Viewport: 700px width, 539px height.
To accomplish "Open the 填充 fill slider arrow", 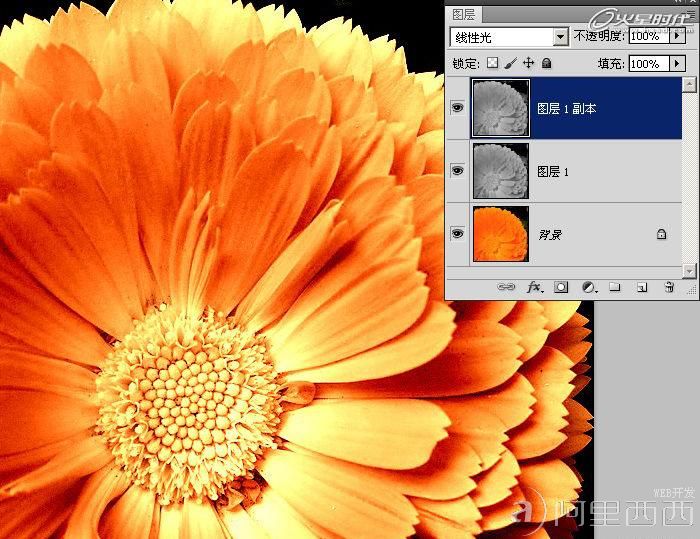I will (677, 63).
